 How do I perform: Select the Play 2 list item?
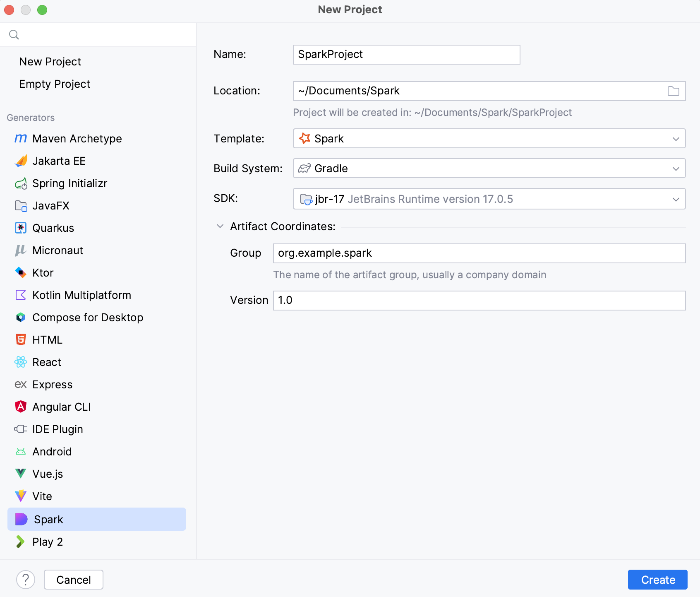(x=97, y=542)
